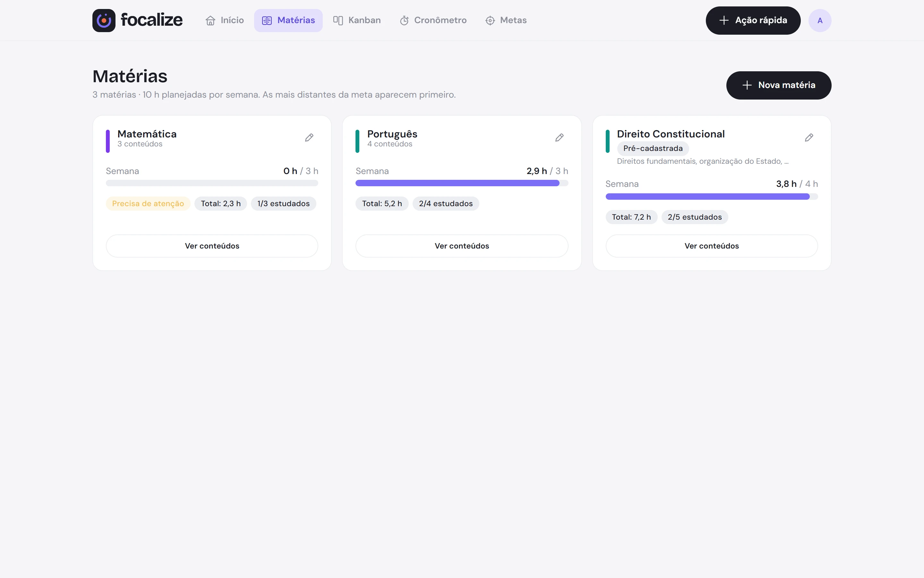Click the 4 conteúdos label under Português

click(390, 144)
